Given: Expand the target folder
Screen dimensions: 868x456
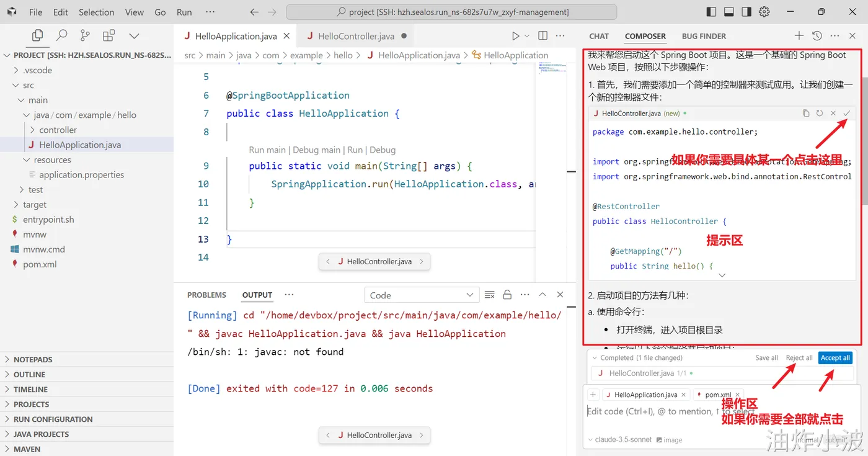Looking at the screenshot, I should [35, 204].
